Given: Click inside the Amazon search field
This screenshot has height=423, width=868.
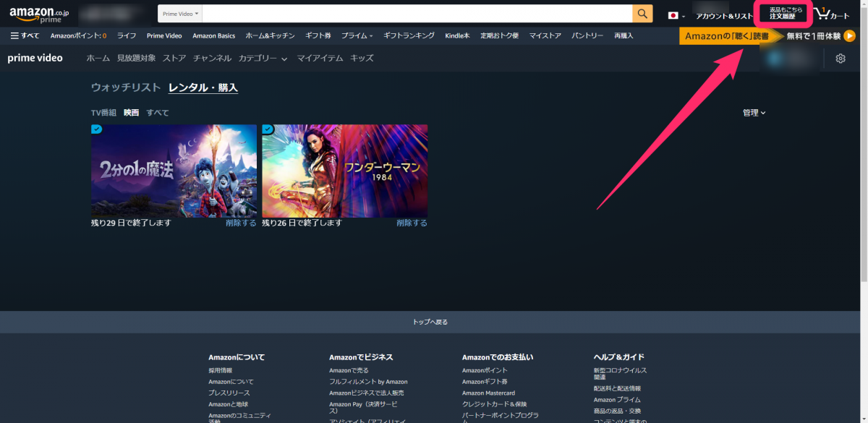Looking at the screenshot, I should [x=417, y=14].
